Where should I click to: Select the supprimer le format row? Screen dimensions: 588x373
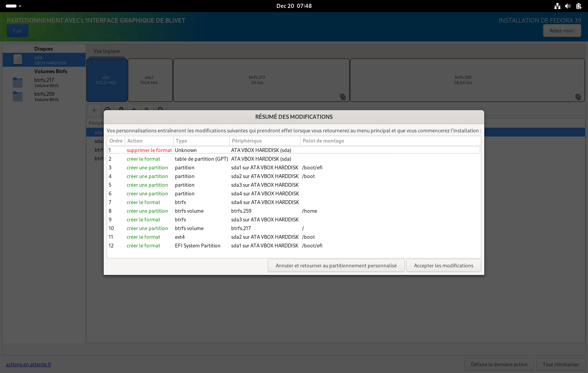coord(149,150)
